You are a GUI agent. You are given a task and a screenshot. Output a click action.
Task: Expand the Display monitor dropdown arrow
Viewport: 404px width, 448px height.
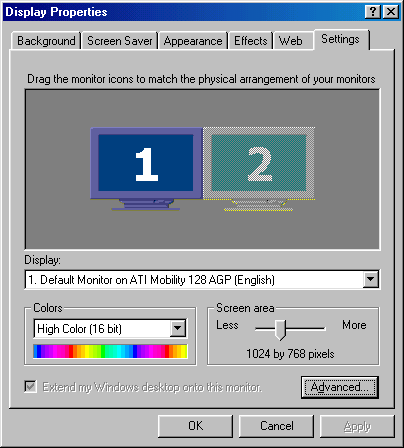(371, 279)
